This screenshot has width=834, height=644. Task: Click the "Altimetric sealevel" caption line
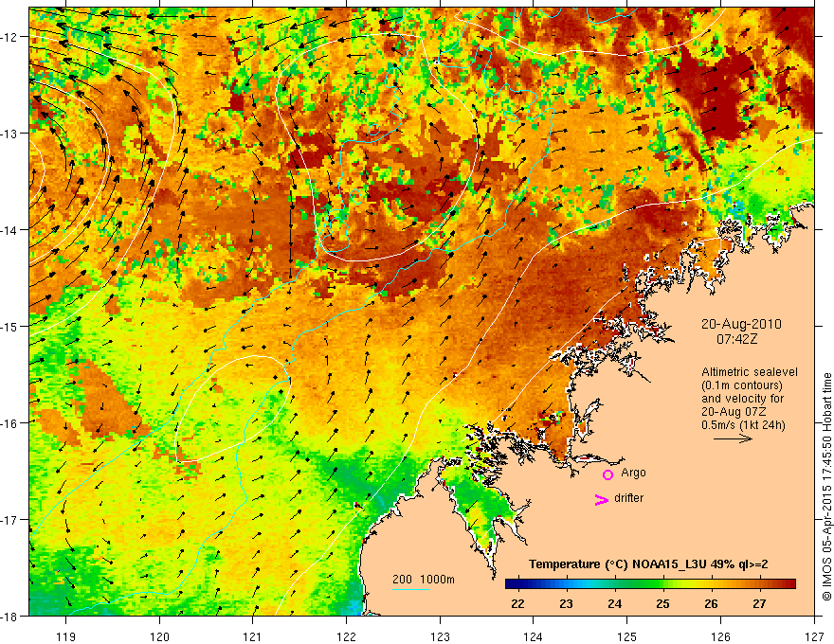[x=750, y=372]
